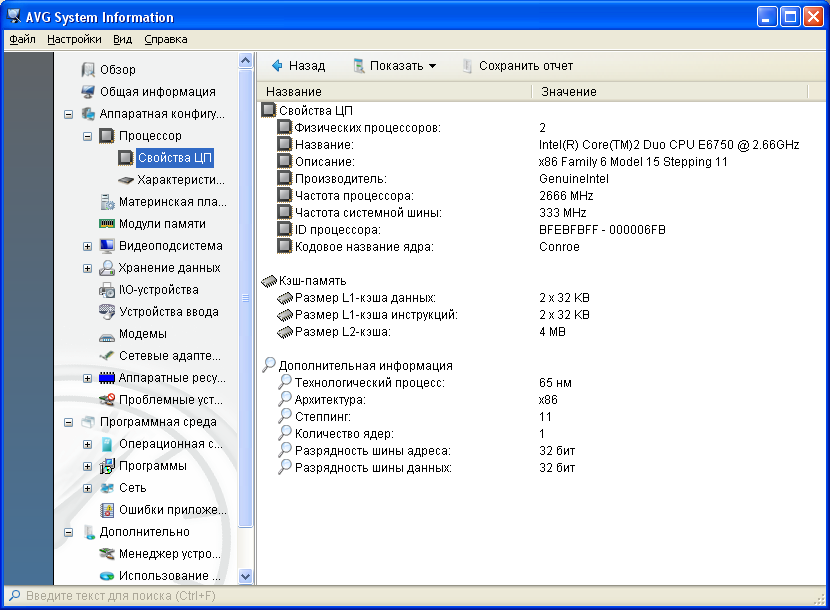Click the Операционная система icon

(107, 444)
